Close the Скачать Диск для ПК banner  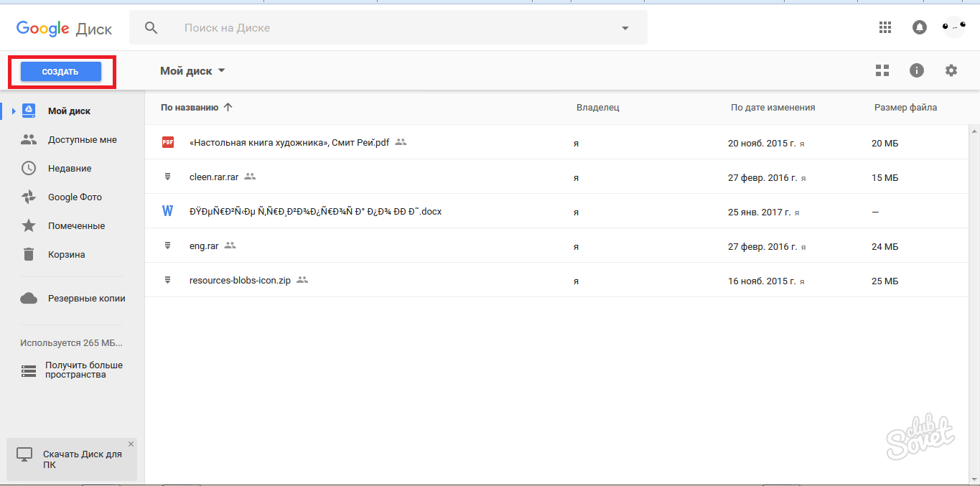131,444
